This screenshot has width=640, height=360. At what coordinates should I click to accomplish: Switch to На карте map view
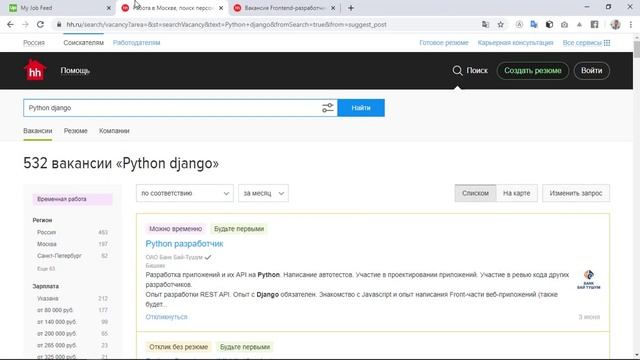coord(516,193)
